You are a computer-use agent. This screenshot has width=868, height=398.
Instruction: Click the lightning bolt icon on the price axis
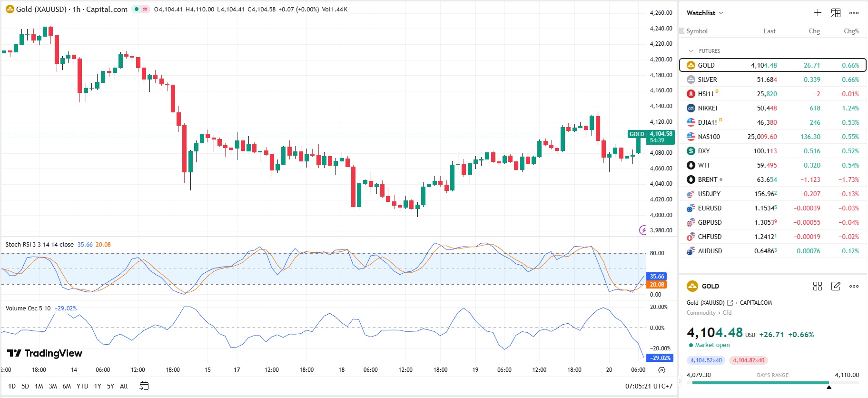click(643, 230)
